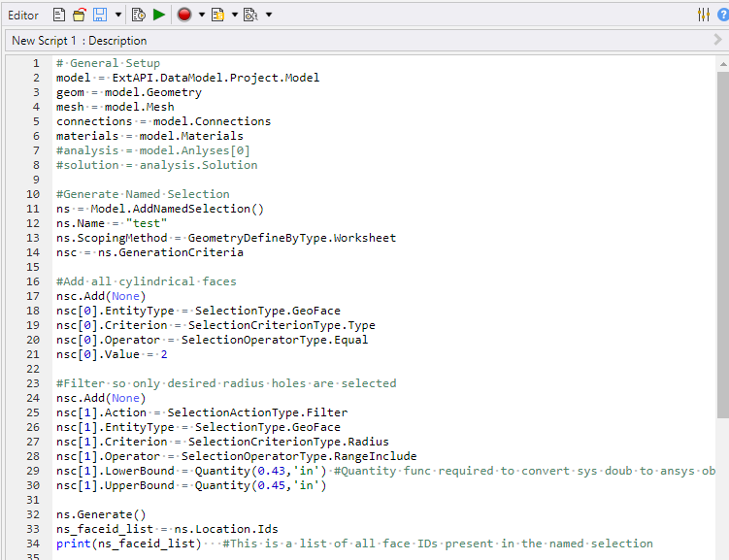Open editor preferences sliders icon
The height and width of the screenshot is (560, 729).
click(704, 15)
